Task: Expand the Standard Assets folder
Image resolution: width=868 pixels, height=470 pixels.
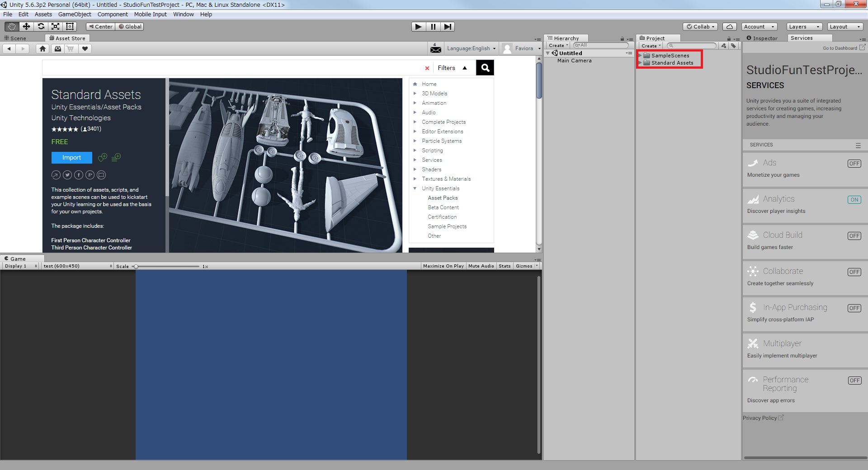Action: point(640,63)
